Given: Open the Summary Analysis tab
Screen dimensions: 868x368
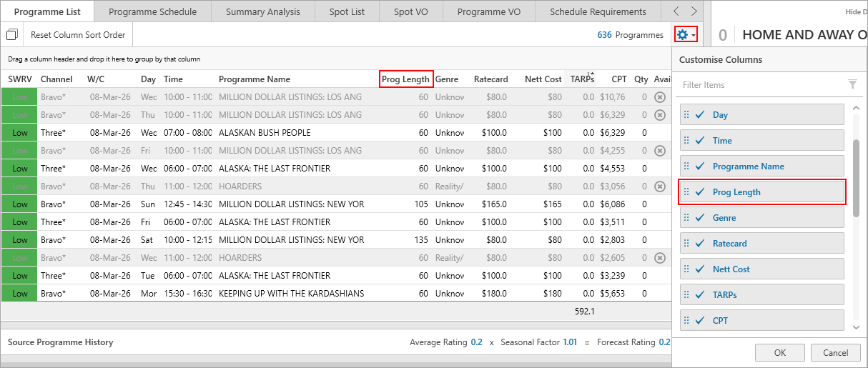Looking at the screenshot, I should pos(262,11).
